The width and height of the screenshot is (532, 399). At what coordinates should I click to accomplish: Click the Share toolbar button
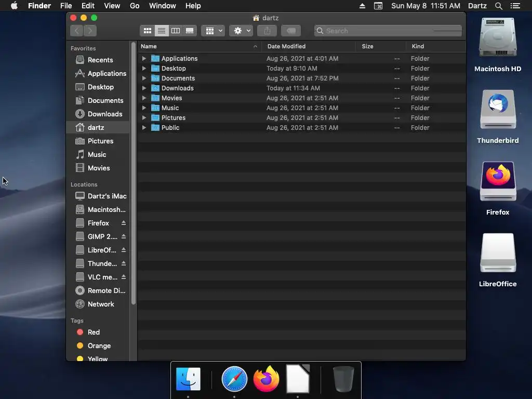coord(268,31)
